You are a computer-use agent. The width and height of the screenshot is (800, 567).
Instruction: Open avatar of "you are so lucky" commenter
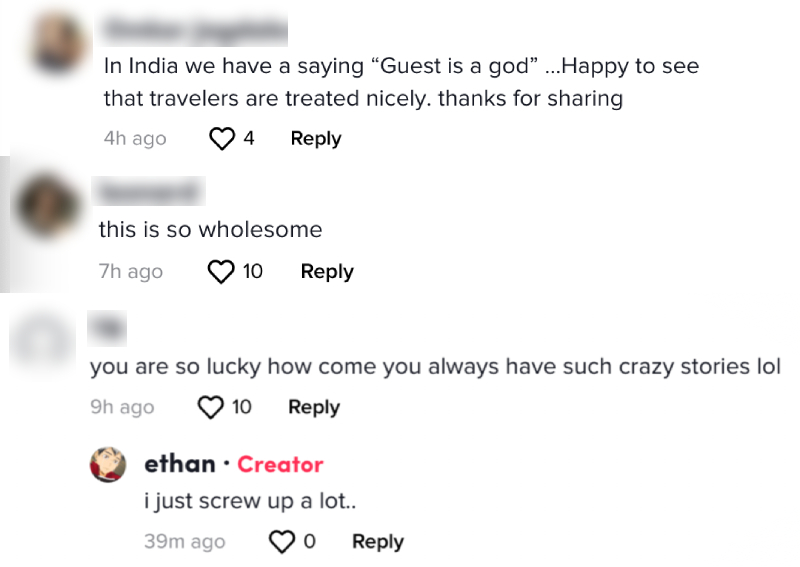tap(40, 337)
